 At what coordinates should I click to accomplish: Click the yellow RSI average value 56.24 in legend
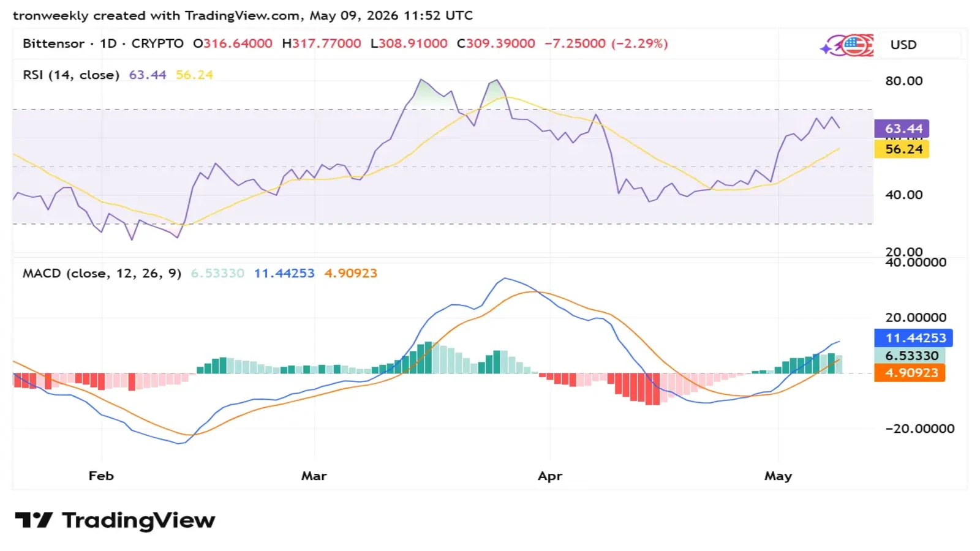click(x=195, y=75)
